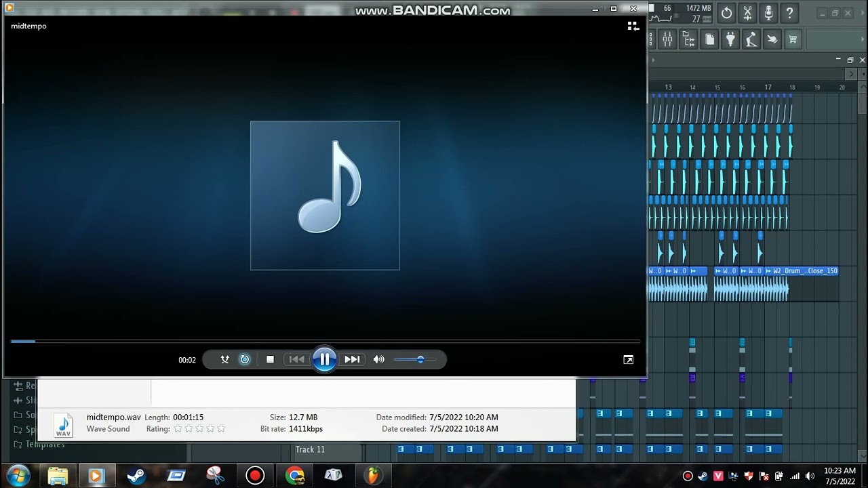Image resolution: width=868 pixels, height=488 pixels.
Task: Pause playback in Windows Media Player
Action: pos(324,359)
